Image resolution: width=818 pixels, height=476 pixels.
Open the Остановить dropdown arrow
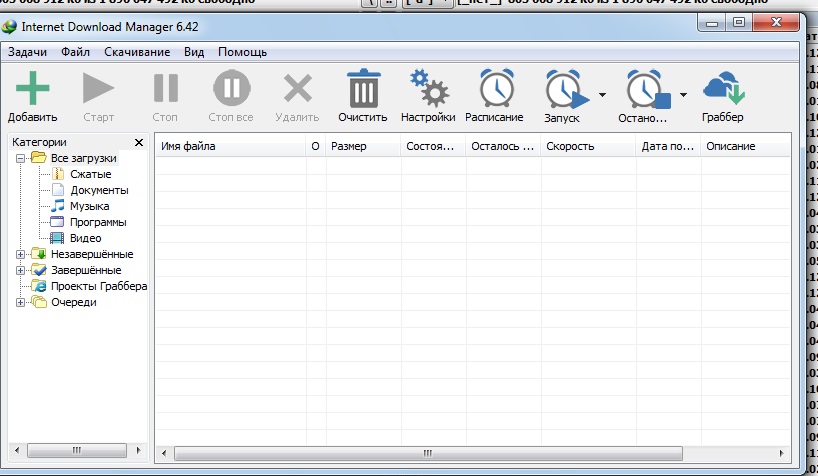[x=683, y=95]
